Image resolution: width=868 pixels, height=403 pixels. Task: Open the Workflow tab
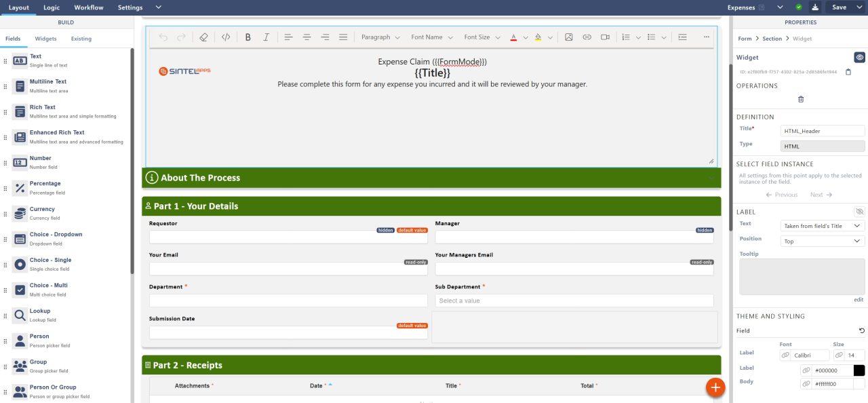(89, 7)
